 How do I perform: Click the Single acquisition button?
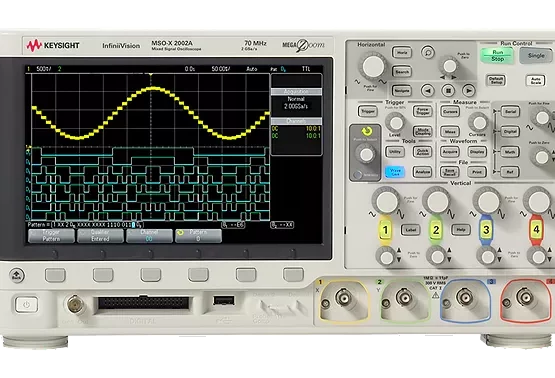(x=536, y=56)
